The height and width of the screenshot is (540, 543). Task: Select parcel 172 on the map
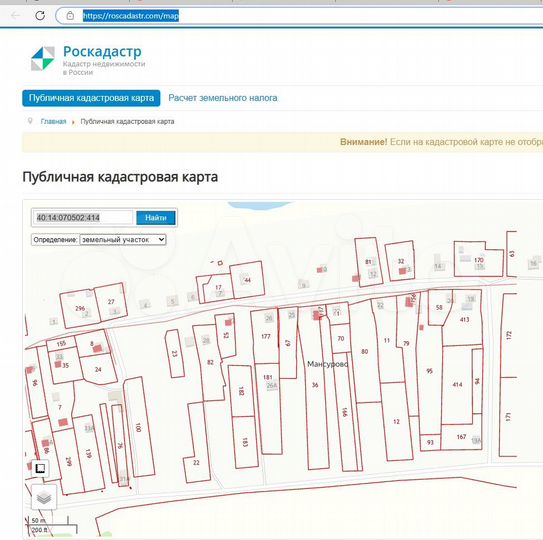[508, 335]
